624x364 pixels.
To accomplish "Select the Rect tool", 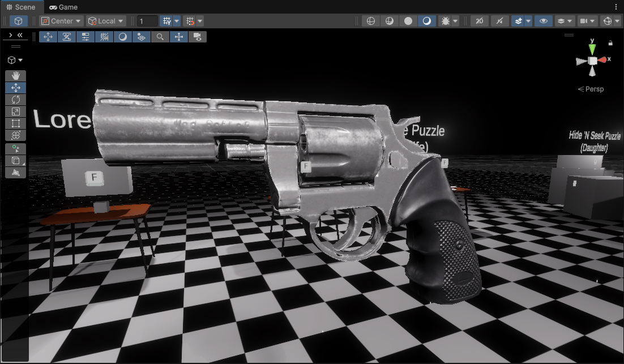I will pyautogui.click(x=15, y=123).
